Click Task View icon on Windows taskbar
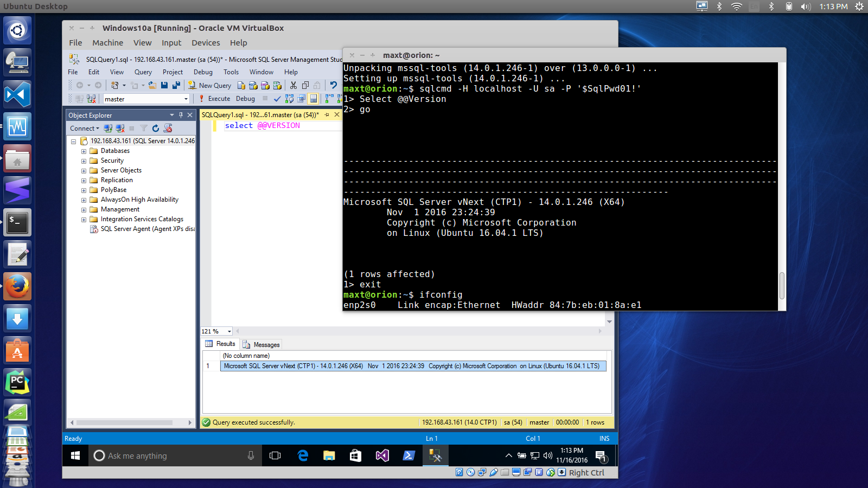This screenshot has height=488, width=868. pos(275,455)
